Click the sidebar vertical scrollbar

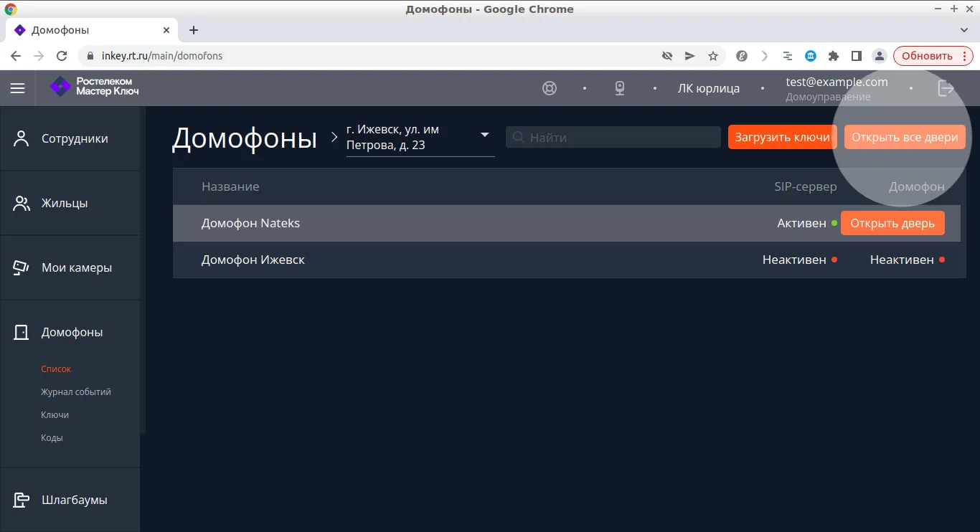click(143, 270)
